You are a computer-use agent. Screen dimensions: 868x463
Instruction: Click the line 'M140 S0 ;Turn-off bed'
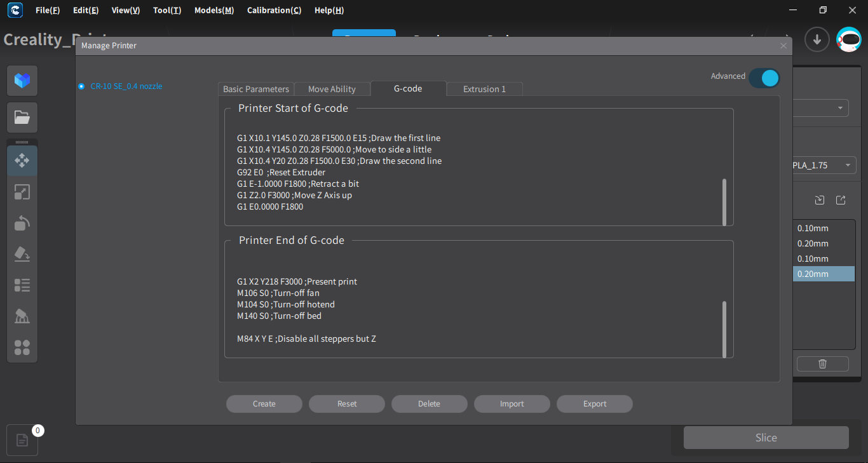click(x=279, y=316)
